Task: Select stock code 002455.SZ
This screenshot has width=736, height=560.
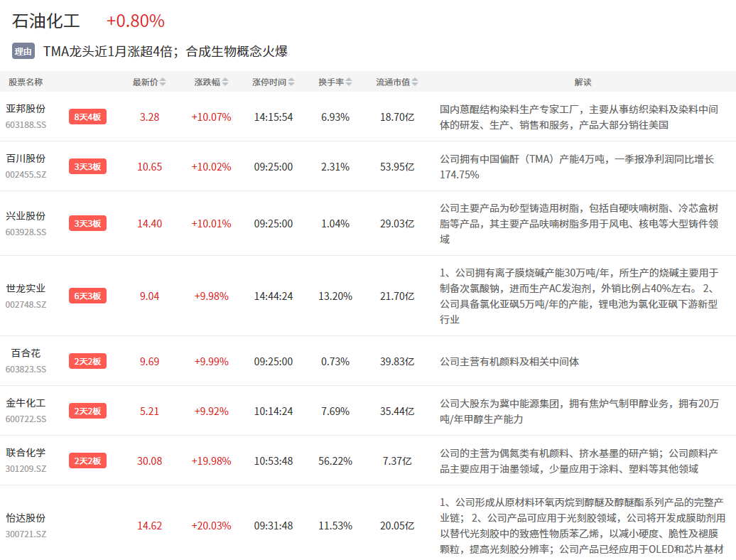Action: coord(26,175)
